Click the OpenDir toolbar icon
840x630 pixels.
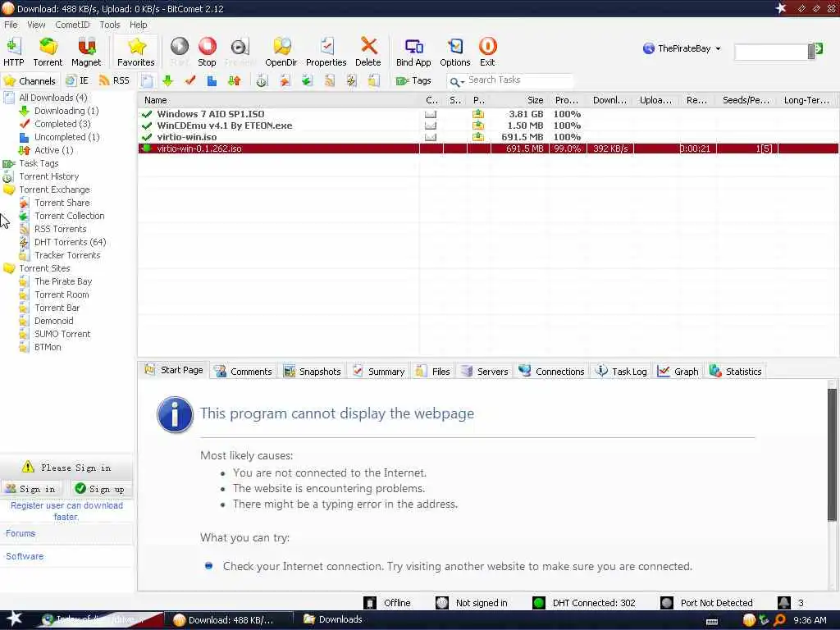point(281,52)
